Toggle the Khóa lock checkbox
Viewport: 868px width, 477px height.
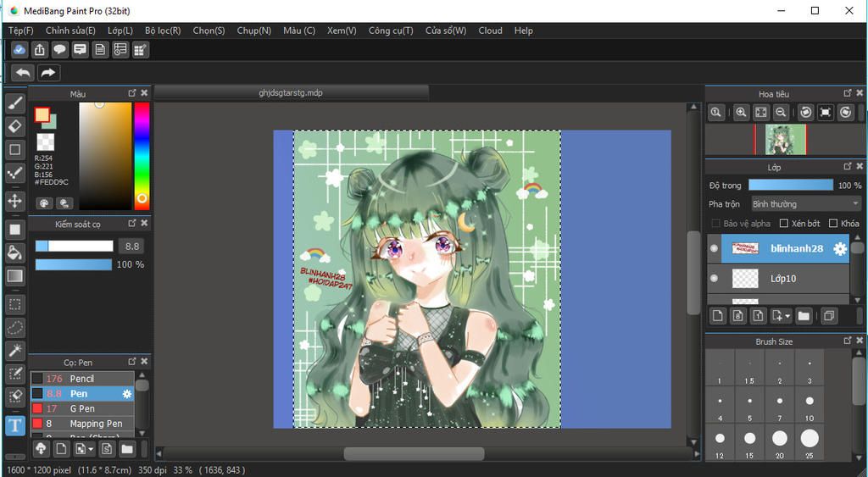833,224
